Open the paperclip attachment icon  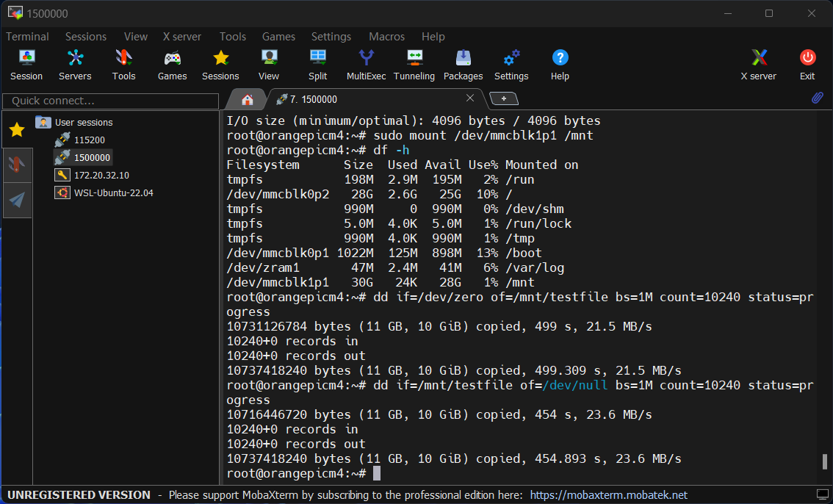[817, 98]
